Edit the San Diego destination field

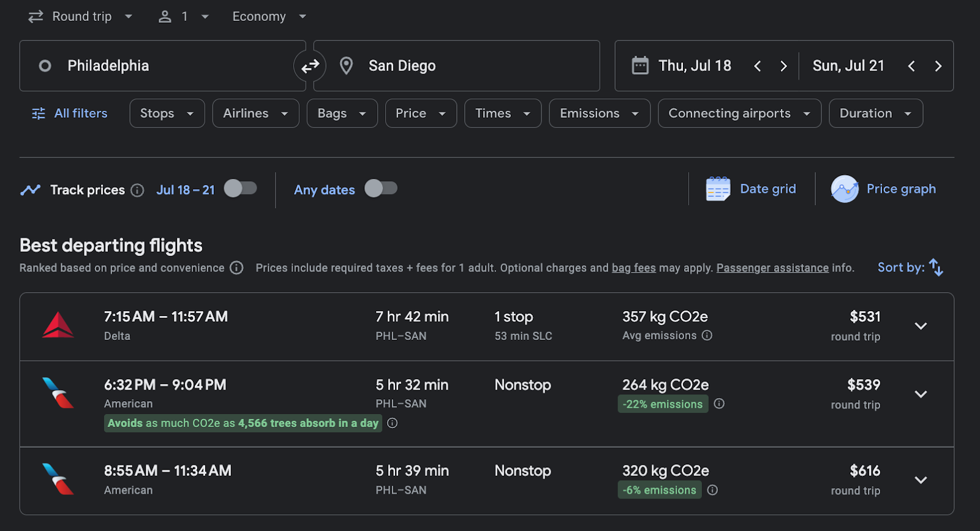(x=456, y=66)
